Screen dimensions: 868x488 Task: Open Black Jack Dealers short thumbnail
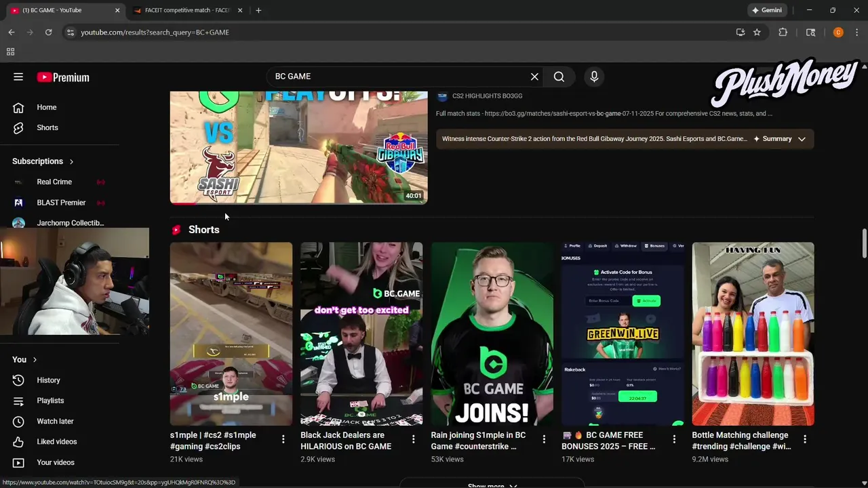tap(361, 333)
